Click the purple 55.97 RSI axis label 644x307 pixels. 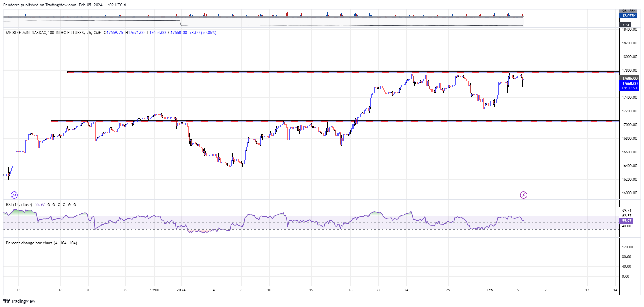click(626, 221)
